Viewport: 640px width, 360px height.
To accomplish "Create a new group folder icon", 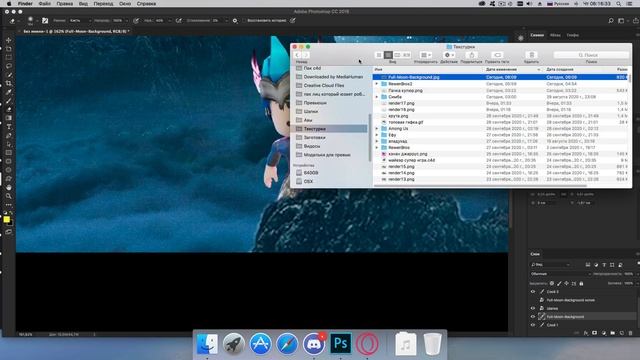I will (x=613, y=333).
